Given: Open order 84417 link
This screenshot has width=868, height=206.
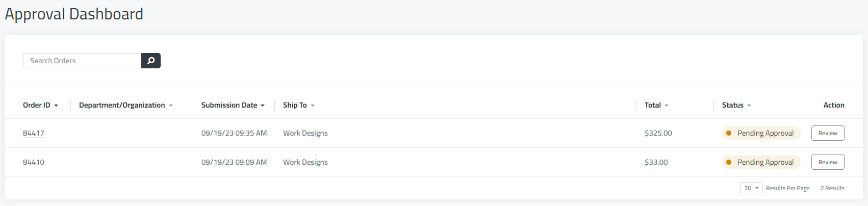Looking at the screenshot, I should [x=34, y=133].
